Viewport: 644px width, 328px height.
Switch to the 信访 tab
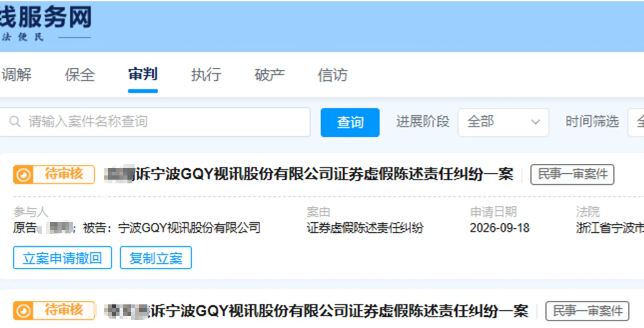333,75
